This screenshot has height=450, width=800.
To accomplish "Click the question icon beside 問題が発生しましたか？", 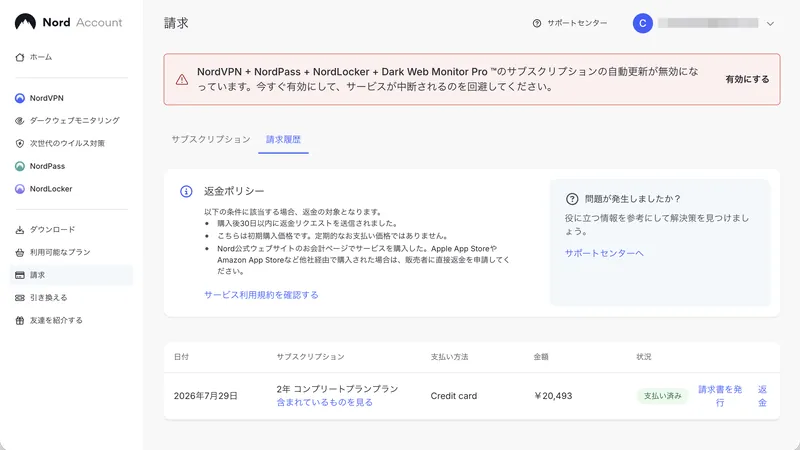I will pos(572,199).
